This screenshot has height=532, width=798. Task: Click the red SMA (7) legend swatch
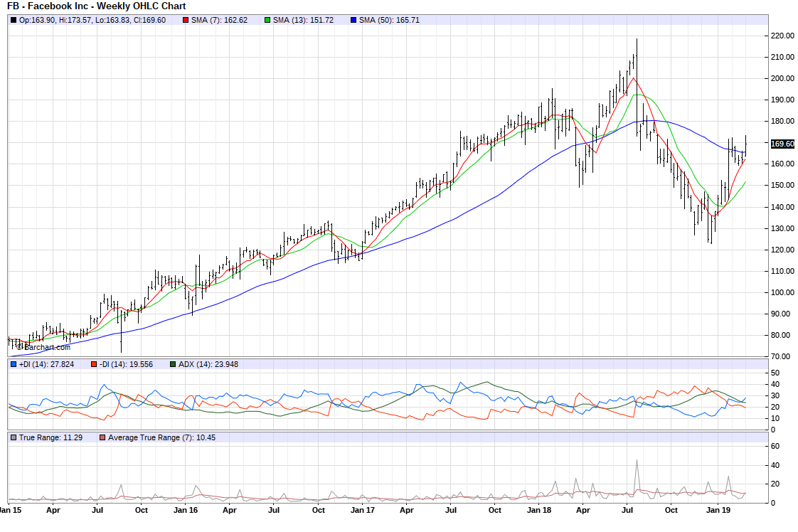click(x=186, y=21)
